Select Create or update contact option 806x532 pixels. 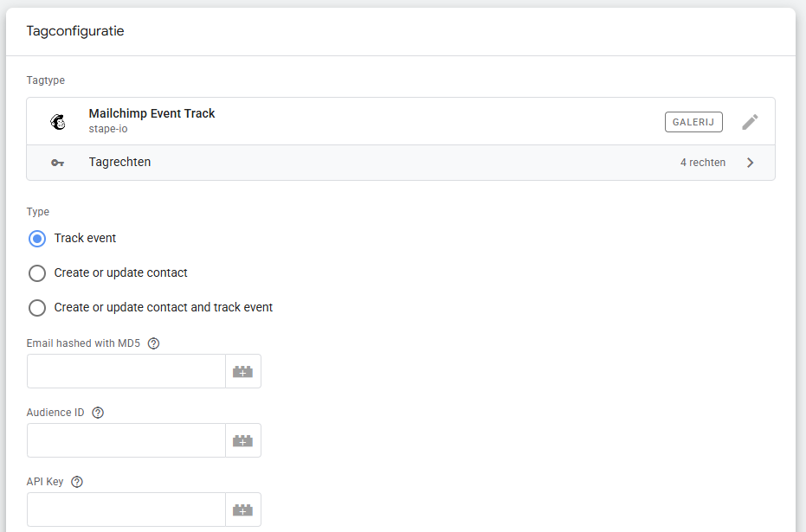pos(37,273)
